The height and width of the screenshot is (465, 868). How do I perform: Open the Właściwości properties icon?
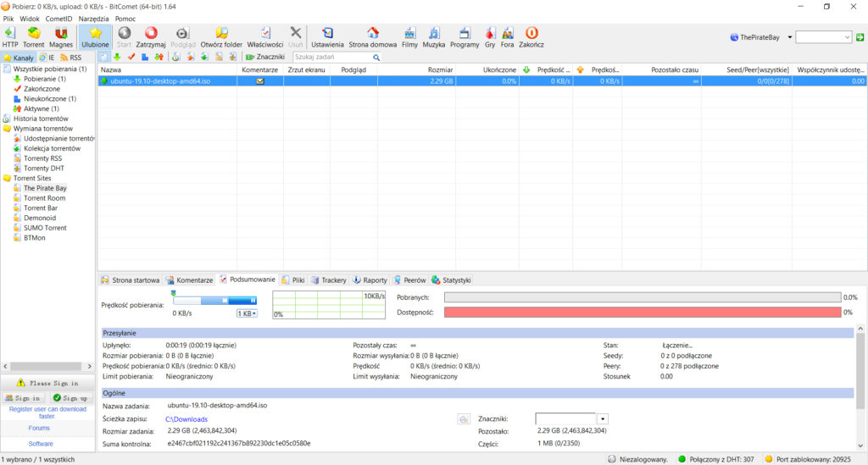point(265,36)
